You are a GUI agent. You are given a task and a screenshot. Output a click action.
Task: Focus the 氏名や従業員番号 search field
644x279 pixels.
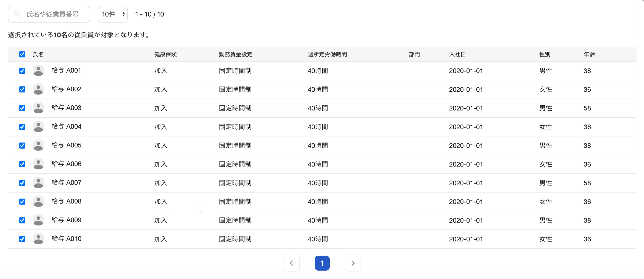click(49, 14)
